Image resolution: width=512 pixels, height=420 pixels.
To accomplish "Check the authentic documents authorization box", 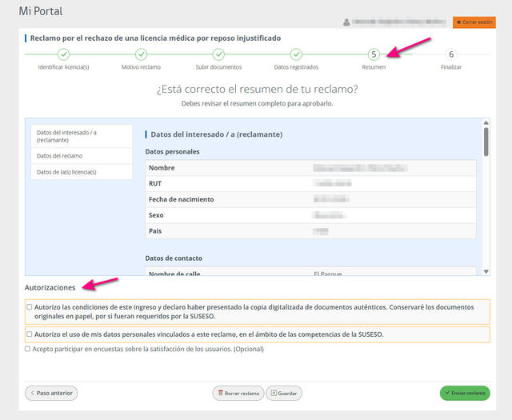I will pos(30,306).
